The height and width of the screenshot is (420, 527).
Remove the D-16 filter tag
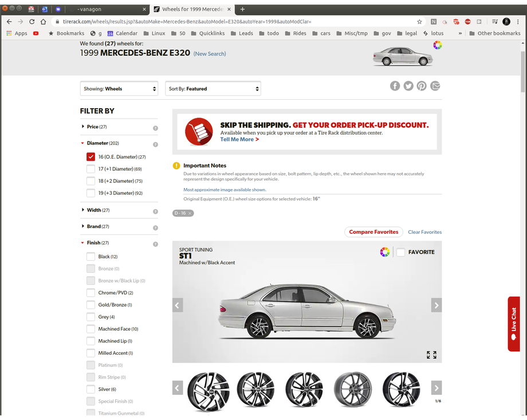tap(190, 213)
